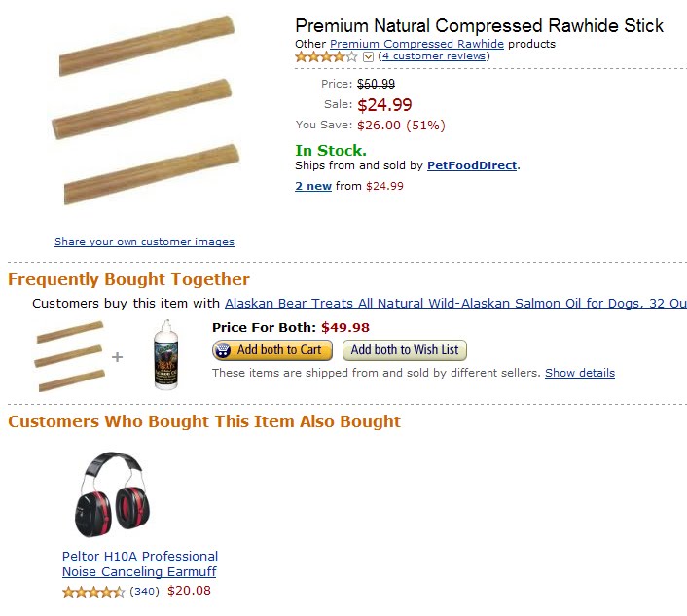Expand the rating breakdown dropdown arrow
This screenshot has width=687, height=616.
[368, 57]
